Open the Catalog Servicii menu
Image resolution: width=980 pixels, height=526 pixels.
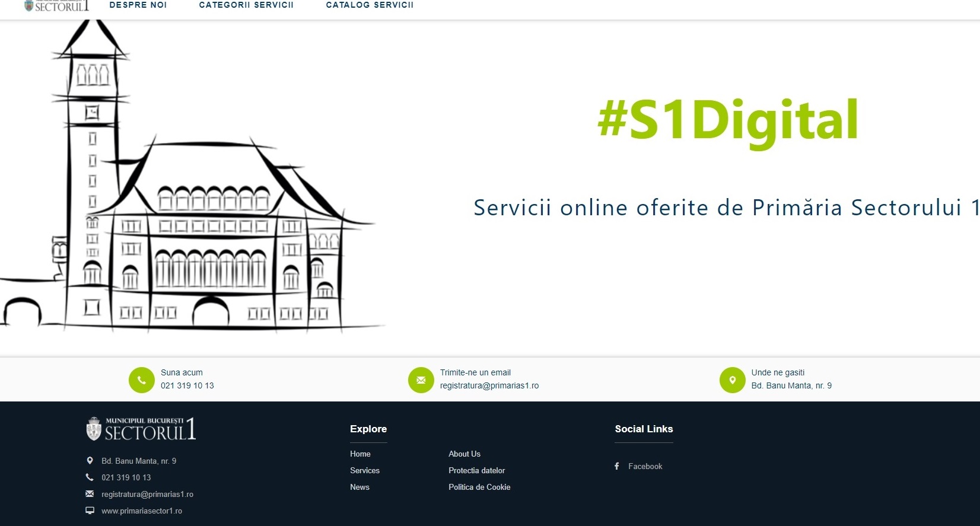370,5
